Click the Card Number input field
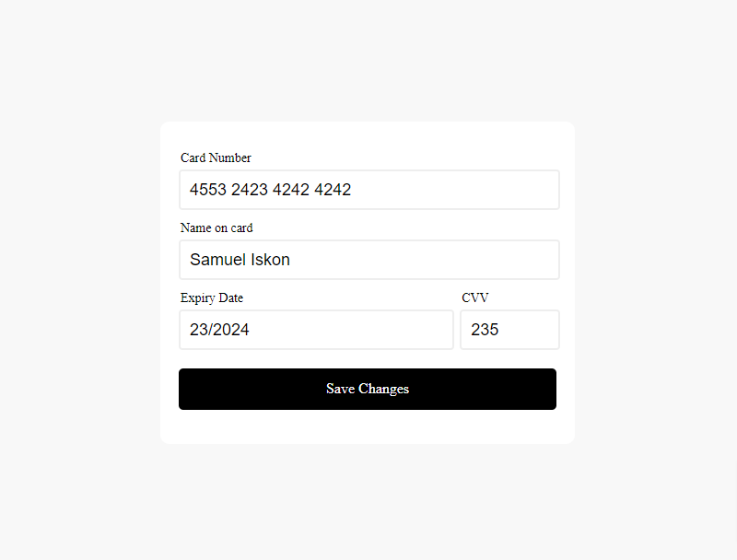 pyautogui.click(x=368, y=190)
